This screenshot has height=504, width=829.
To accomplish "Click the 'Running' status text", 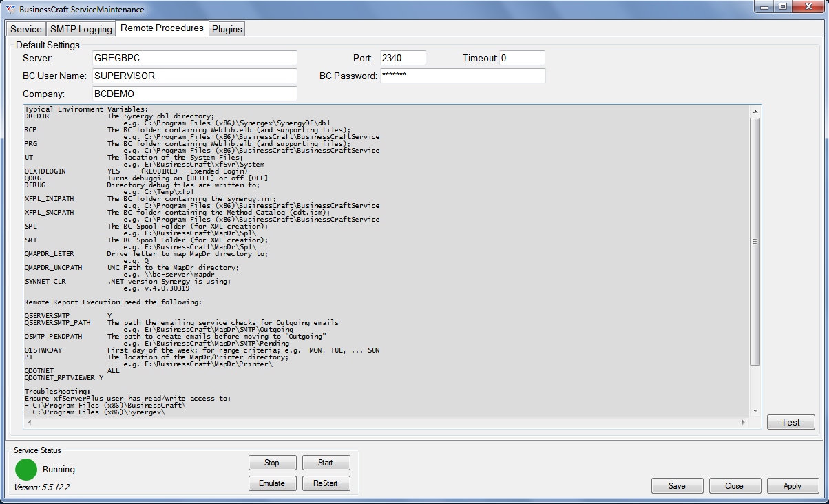I will click(59, 470).
